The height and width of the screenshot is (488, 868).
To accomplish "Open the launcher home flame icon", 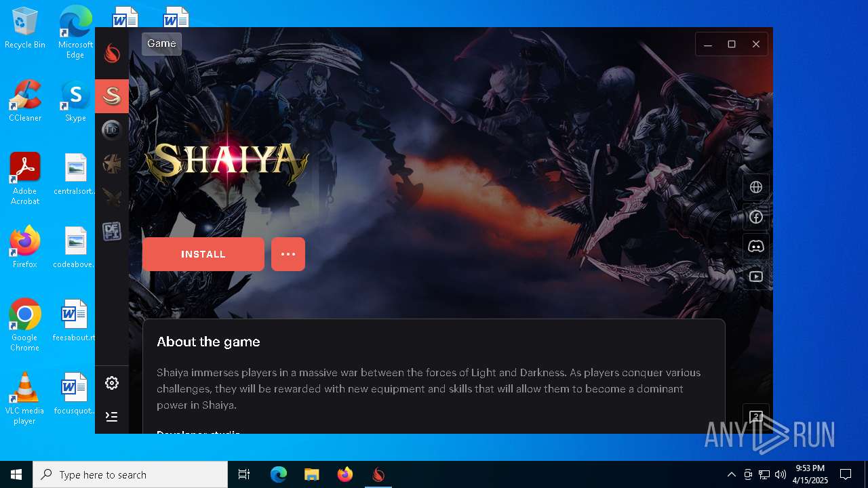I will click(112, 54).
